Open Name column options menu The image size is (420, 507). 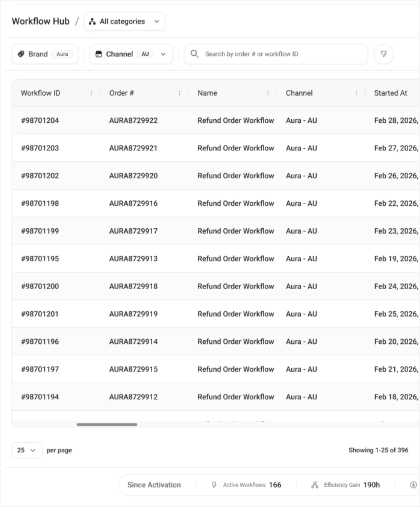[x=268, y=93]
